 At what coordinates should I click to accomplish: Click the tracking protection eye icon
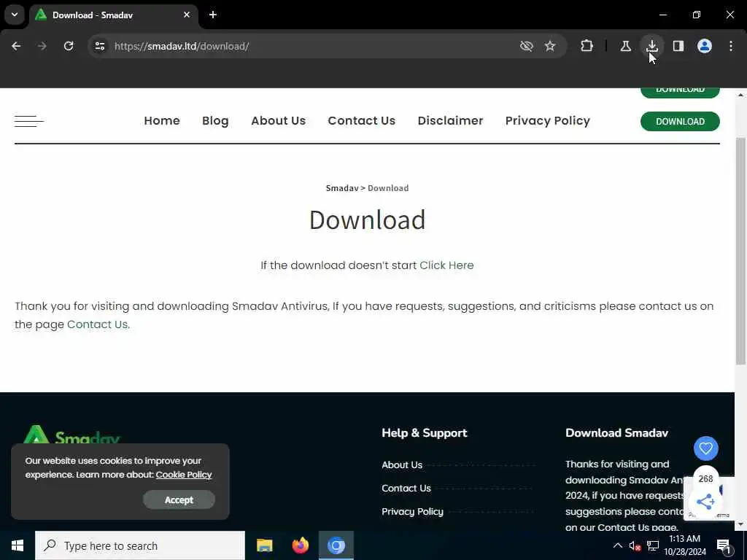coord(526,46)
